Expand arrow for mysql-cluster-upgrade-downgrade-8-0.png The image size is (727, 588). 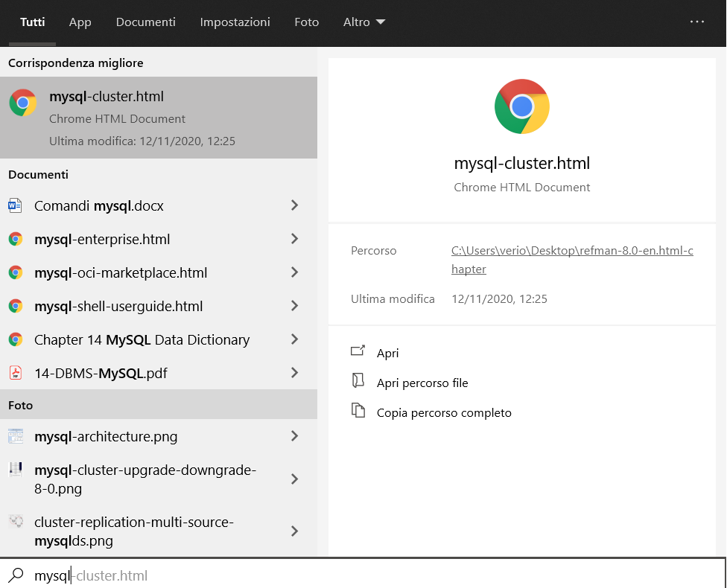coord(294,479)
